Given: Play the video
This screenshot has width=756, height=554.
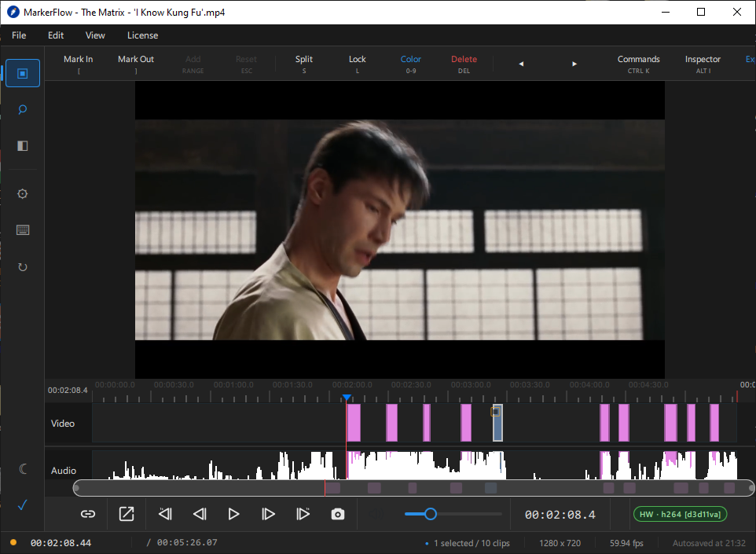Looking at the screenshot, I should pos(234,514).
